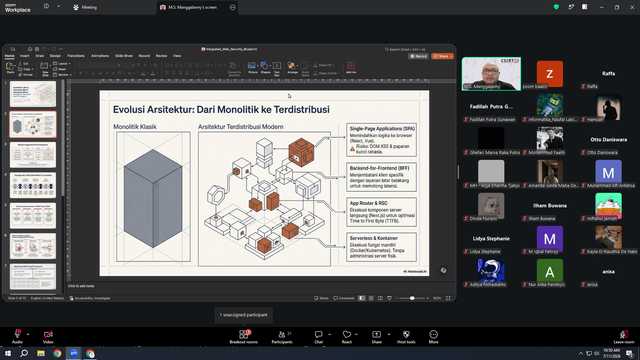Open Windows Start menu
The height and width of the screenshot is (360, 640).
(8, 353)
